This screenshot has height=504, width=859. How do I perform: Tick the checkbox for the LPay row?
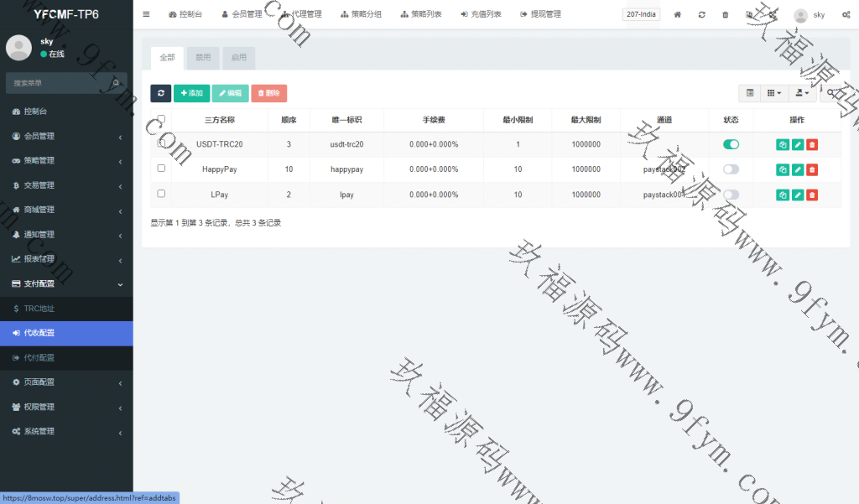(x=161, y=194)
